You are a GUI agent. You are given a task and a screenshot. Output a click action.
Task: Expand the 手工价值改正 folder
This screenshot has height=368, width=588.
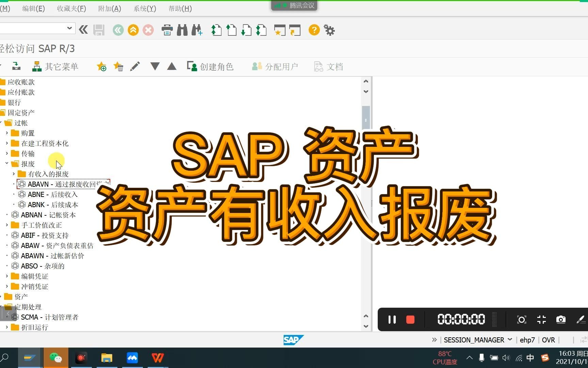[7, 225]
